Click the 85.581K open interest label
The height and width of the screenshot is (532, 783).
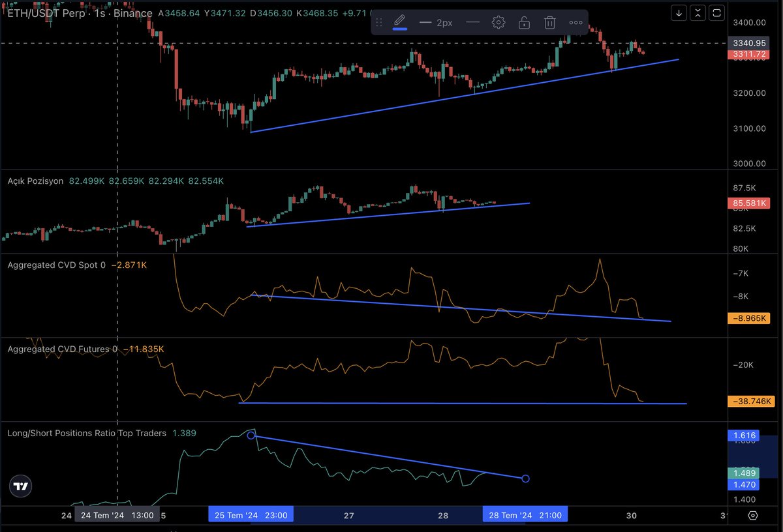748,203
